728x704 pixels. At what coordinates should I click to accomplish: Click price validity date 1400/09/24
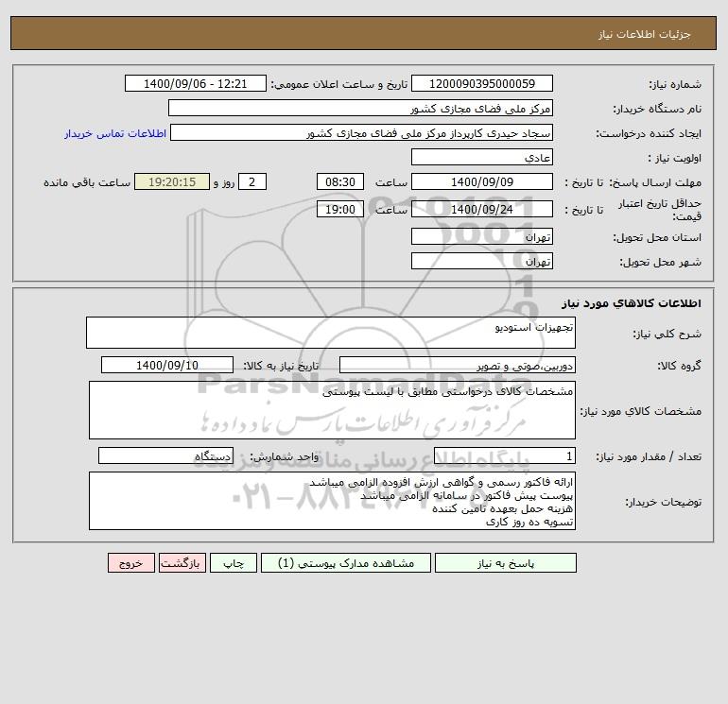pos(482,209)
